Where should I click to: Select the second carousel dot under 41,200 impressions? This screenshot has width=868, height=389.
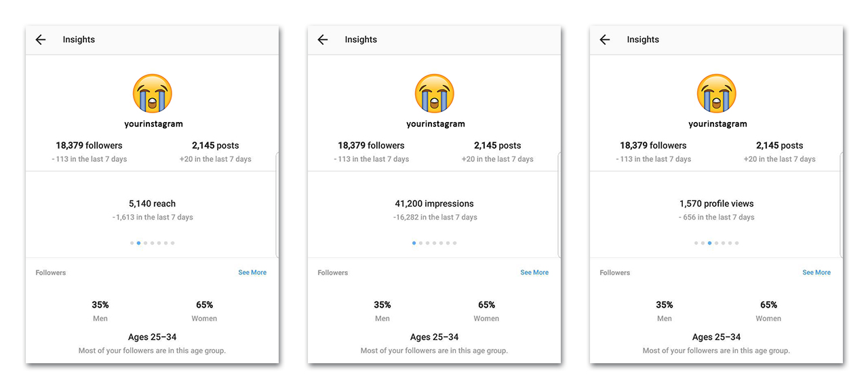[x=420, y=243]
